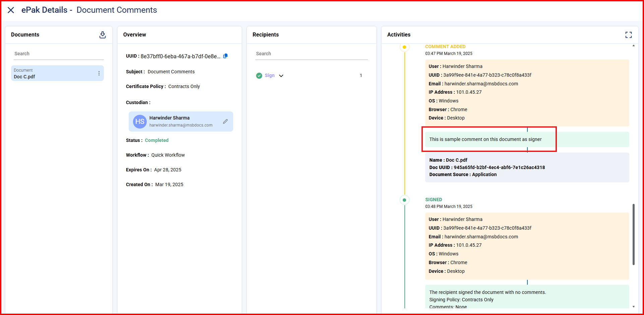Image resolution: width=644 pixels, height=315 pixels.
Task: Download documents using the download icon
Action: coord(103,35)
